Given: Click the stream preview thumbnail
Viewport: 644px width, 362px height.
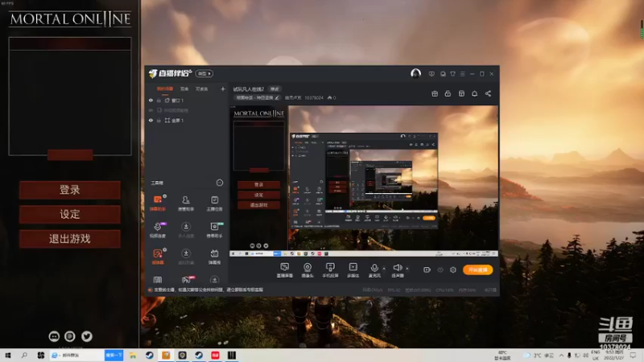Looking at the screenshot, I should point(364,181).
